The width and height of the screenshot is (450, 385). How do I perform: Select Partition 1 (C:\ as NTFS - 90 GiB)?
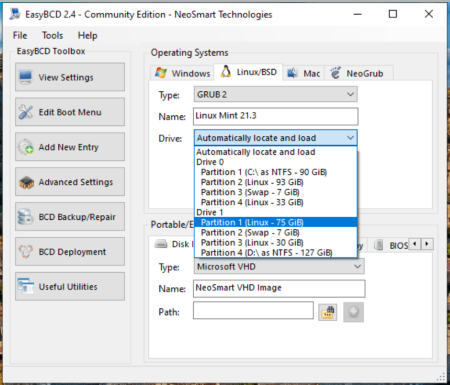(x=276, y=172)
